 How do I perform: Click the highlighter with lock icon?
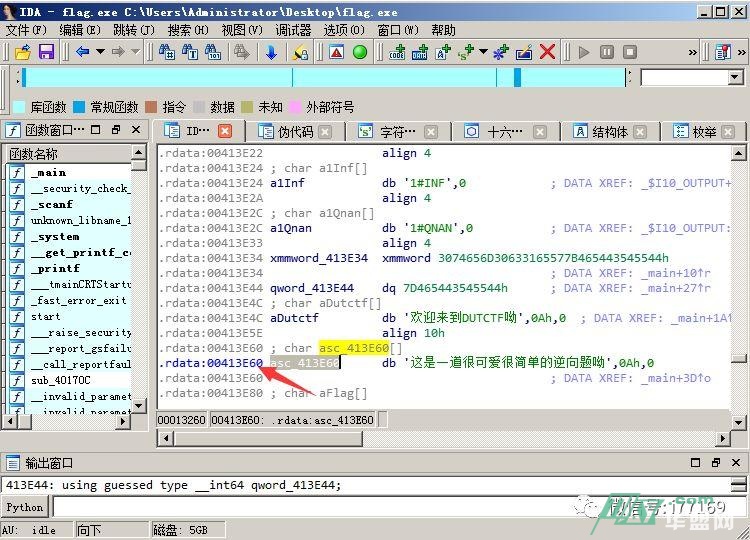click(x=300, y=52)
